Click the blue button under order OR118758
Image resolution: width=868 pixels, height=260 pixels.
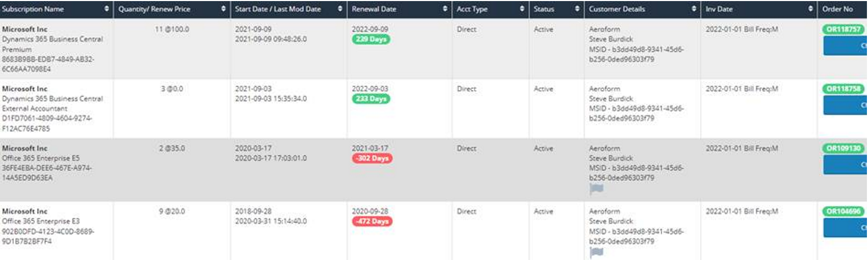[x=845, y=105]
